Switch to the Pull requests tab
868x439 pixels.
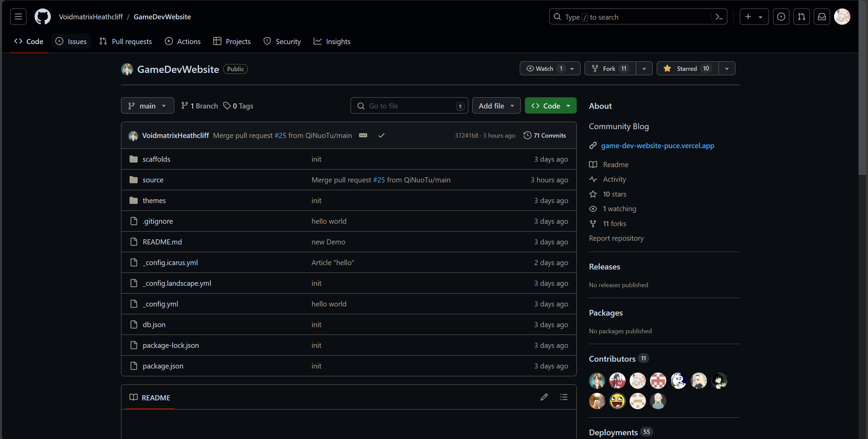click(x=126, y=41)
